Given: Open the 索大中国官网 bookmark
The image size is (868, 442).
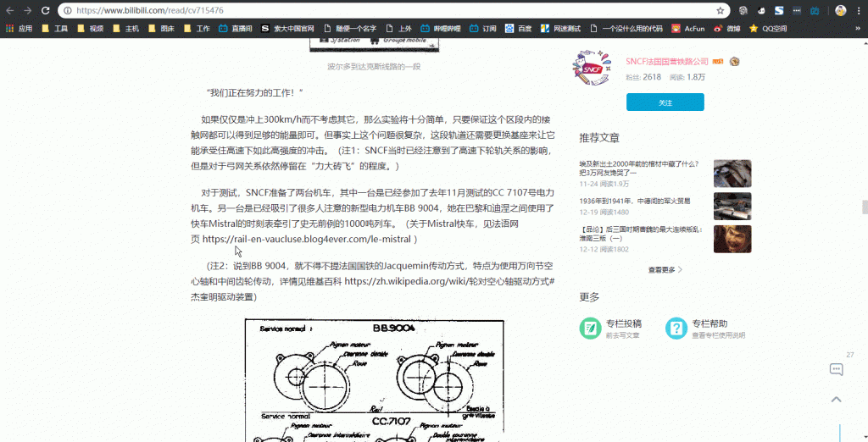Looking at the screenshot, I should [287, 28].
